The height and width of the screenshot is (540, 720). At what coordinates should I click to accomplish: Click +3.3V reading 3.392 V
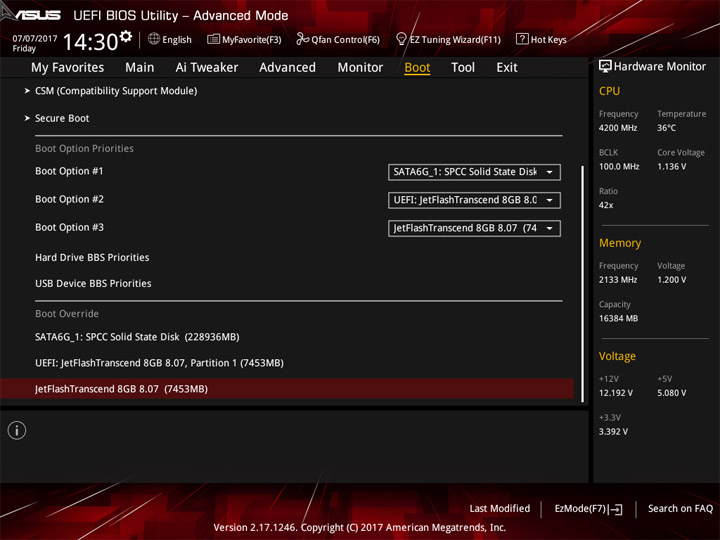point(613,432)
